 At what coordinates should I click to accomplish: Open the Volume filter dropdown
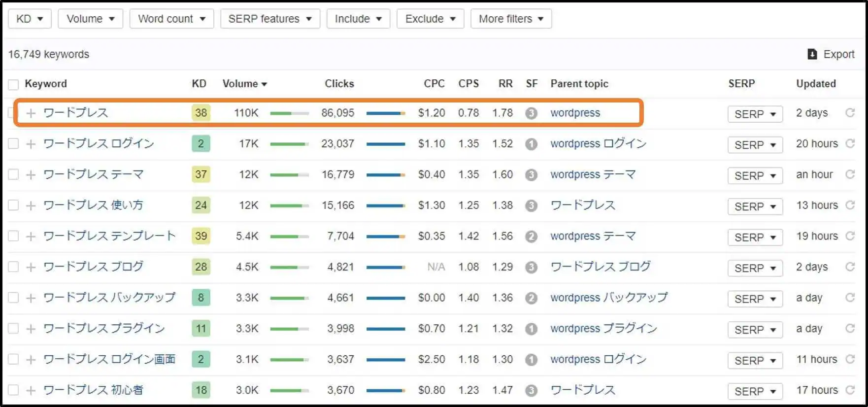pos(91,19)
